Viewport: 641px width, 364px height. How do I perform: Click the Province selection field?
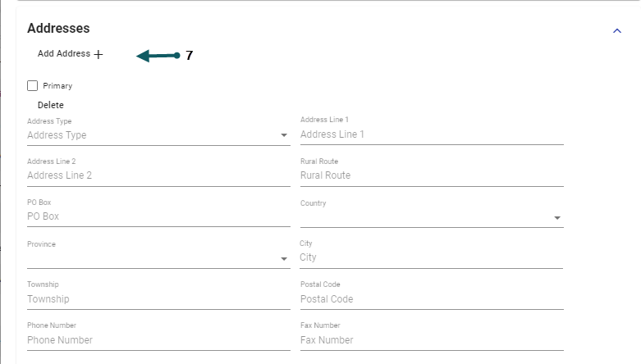[x=152, y=258]
